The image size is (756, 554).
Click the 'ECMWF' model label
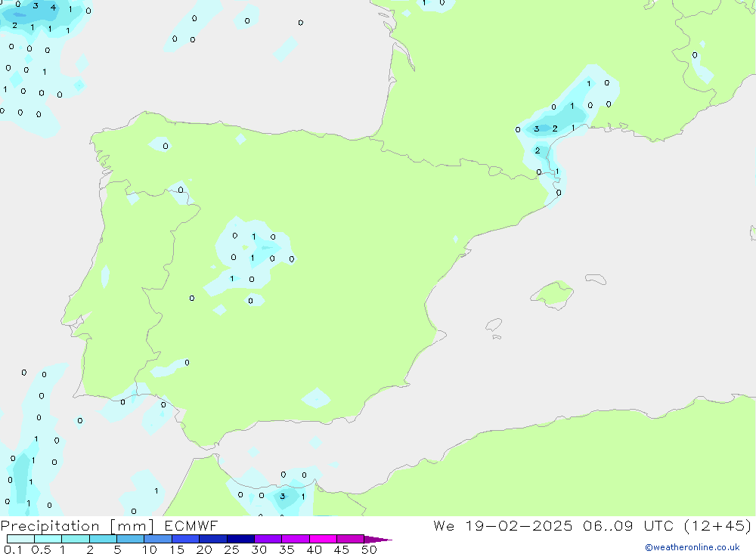click(191, 525)
